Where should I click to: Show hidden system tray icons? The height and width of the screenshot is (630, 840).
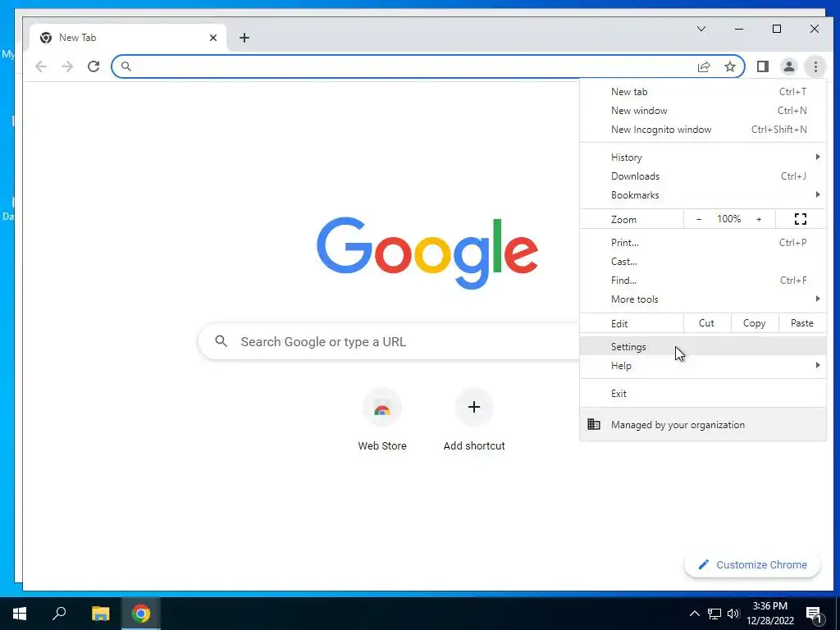coord(694,614)
